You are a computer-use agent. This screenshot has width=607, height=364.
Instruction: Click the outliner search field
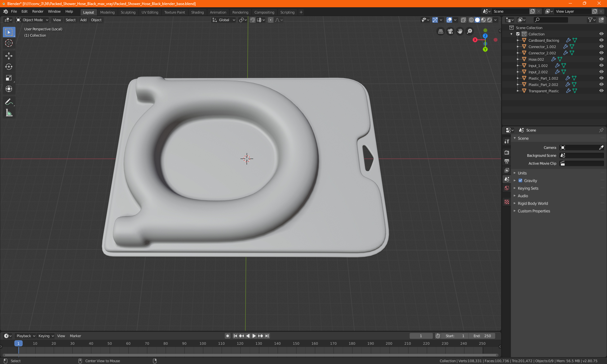click(x=550, y=20)
